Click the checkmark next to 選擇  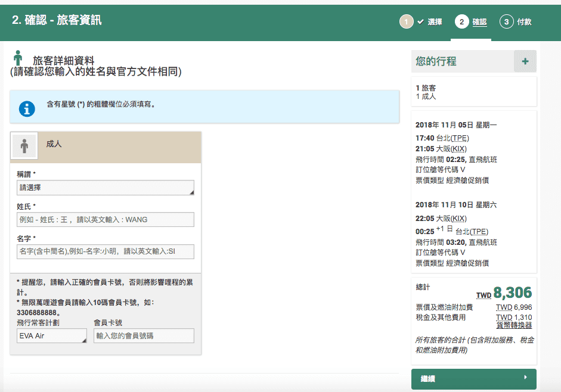421,22
